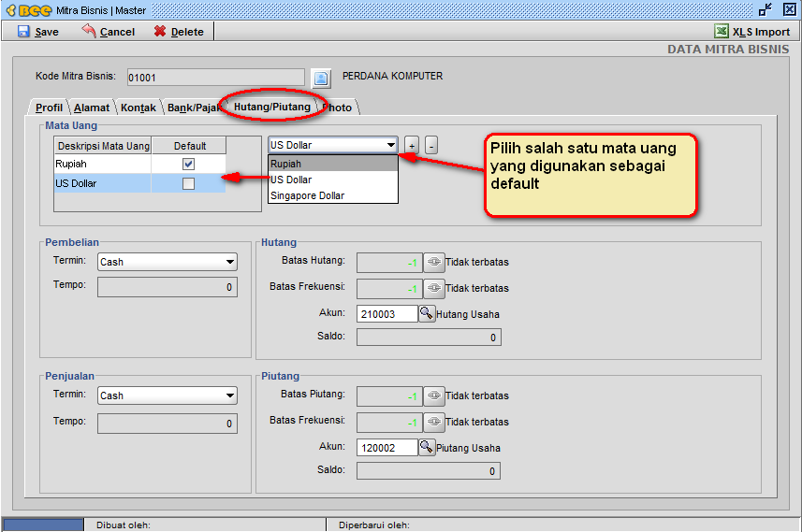Click search icon beside account 120002
The image size is (802, 532).
click(x=427, y=448)
